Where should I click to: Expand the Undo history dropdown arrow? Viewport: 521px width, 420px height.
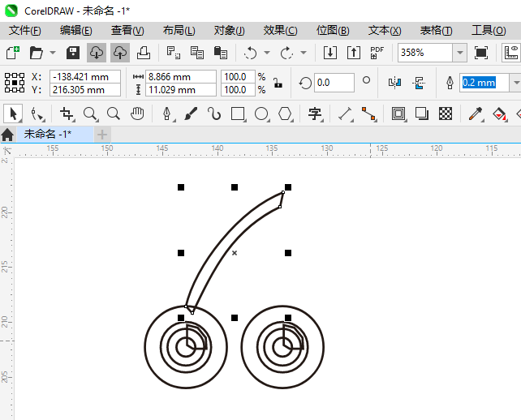tap(268, 53)
